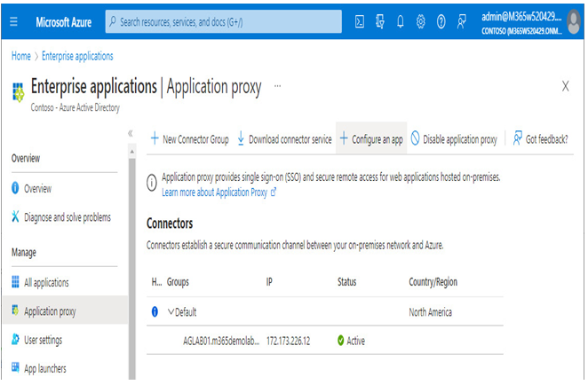Collapse the left navigation pane
Image resolution: width=588 pixels, height=385 pixels.
click(x=131, y=133)
